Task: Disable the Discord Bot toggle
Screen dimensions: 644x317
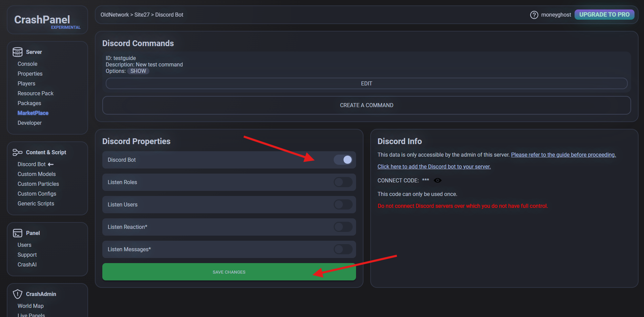Action: (x=343, y=160)
